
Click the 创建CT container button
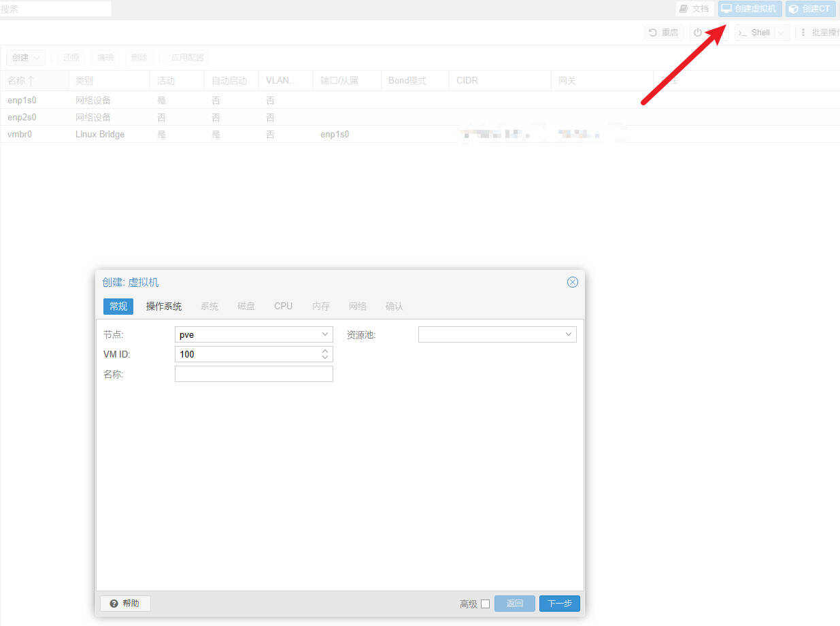click(x=810, y=9)
